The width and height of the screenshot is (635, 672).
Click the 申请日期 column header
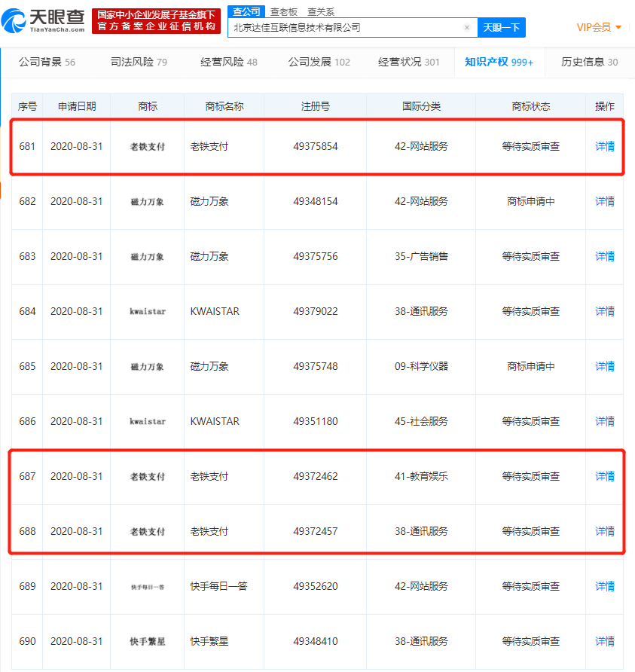pos(77,106)
